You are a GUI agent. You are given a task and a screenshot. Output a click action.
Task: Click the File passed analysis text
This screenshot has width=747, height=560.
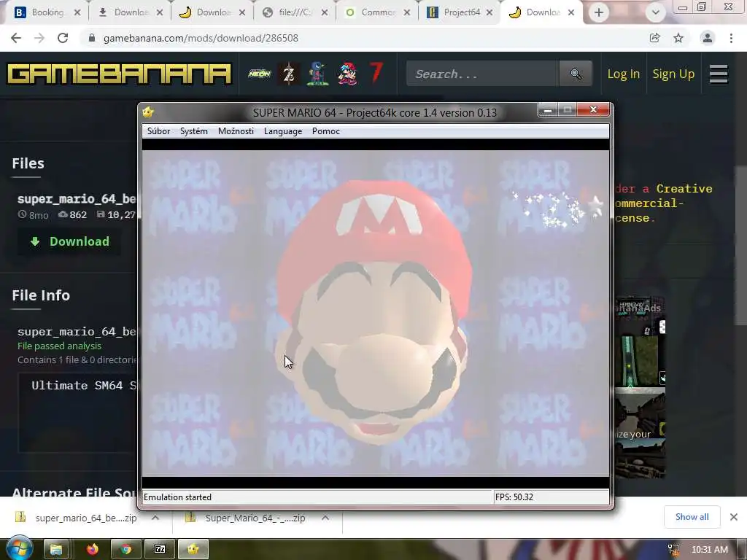(60, 346)
